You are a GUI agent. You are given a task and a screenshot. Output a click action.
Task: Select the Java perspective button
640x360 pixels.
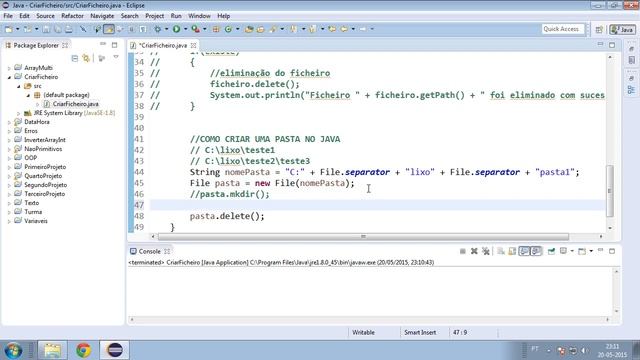[x=622, y=29]
